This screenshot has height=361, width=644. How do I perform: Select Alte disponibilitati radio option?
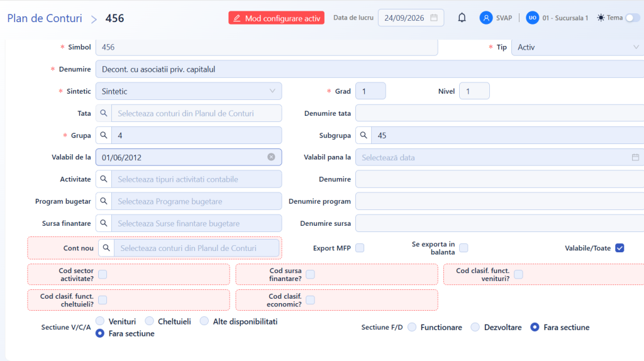pos(204,321)
